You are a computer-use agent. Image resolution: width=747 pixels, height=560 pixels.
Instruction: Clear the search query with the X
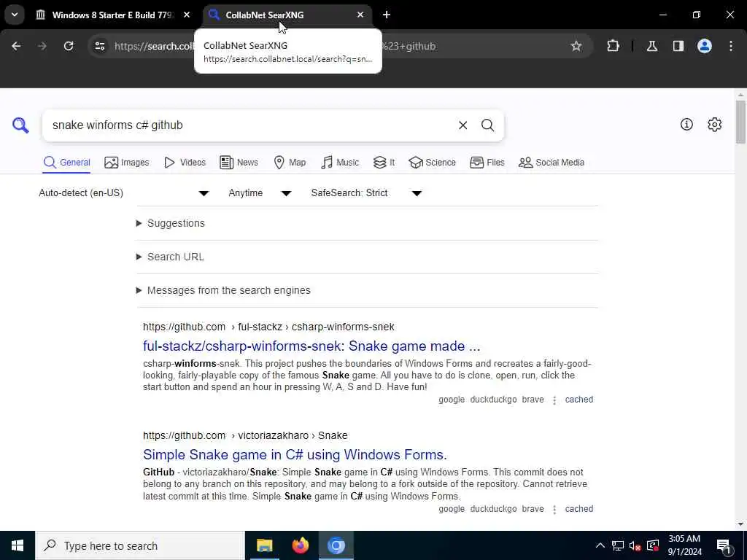click(x=462, y=125)
